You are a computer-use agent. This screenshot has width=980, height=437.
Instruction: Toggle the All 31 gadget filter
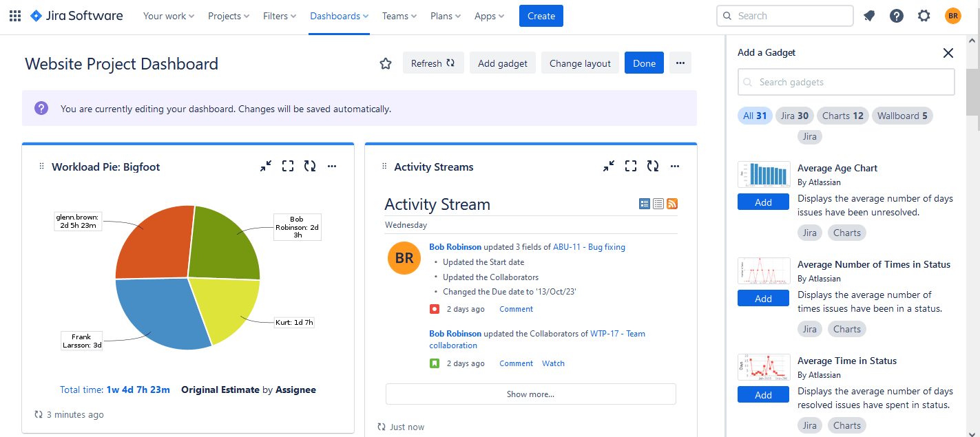pos(755,115)
